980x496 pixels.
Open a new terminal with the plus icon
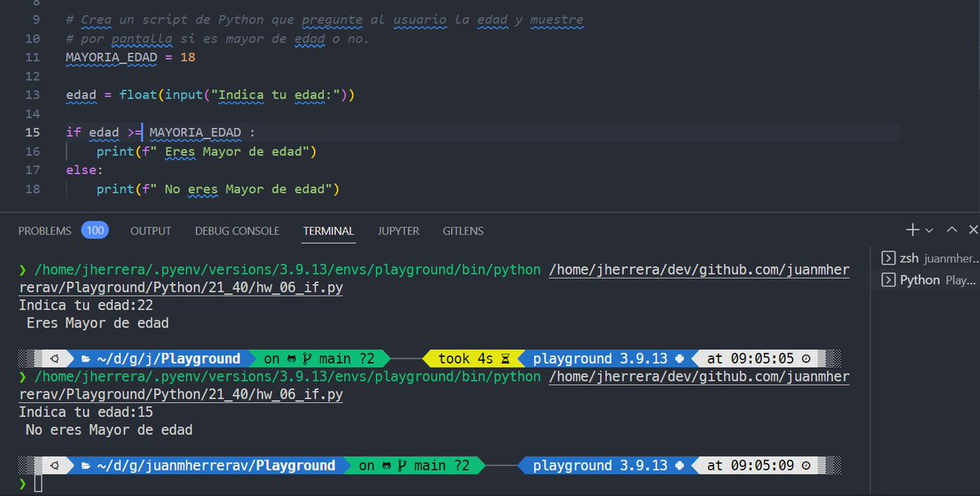(914, 230)
